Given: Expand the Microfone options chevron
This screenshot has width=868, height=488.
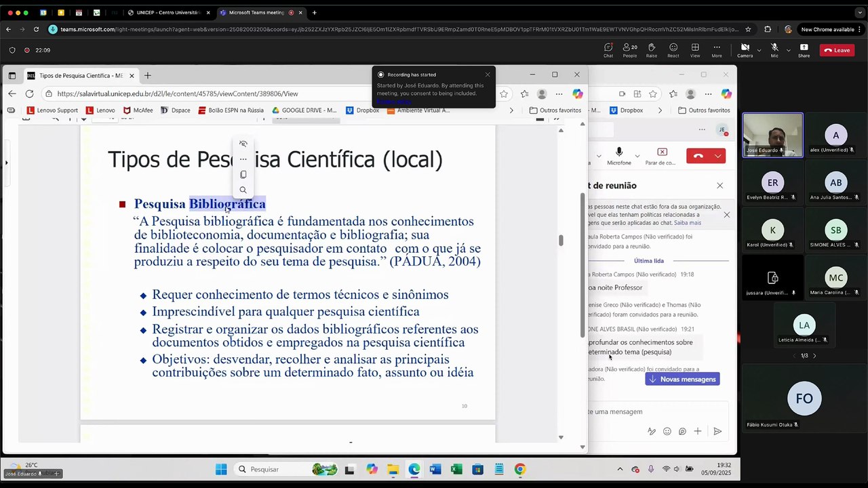Looking at the screenshot, I should point(636,156).
